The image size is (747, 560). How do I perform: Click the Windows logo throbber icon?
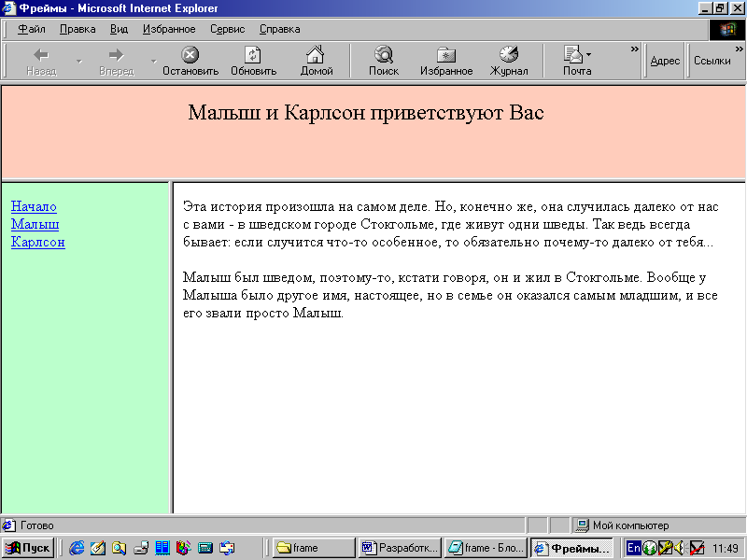(727, 30)
